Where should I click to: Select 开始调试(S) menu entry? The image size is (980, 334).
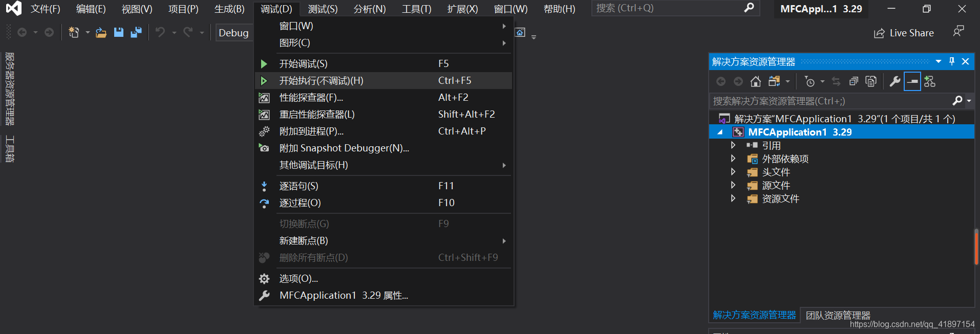click(x=384, y=63)
